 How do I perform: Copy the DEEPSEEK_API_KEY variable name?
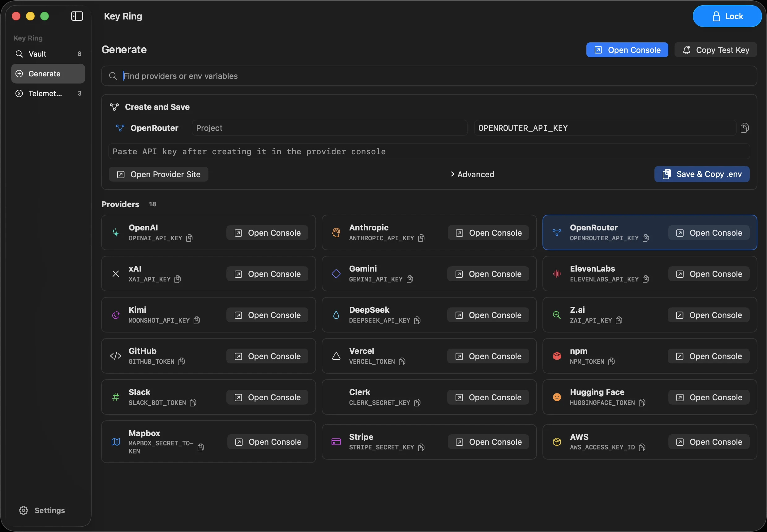pos(417,320)
